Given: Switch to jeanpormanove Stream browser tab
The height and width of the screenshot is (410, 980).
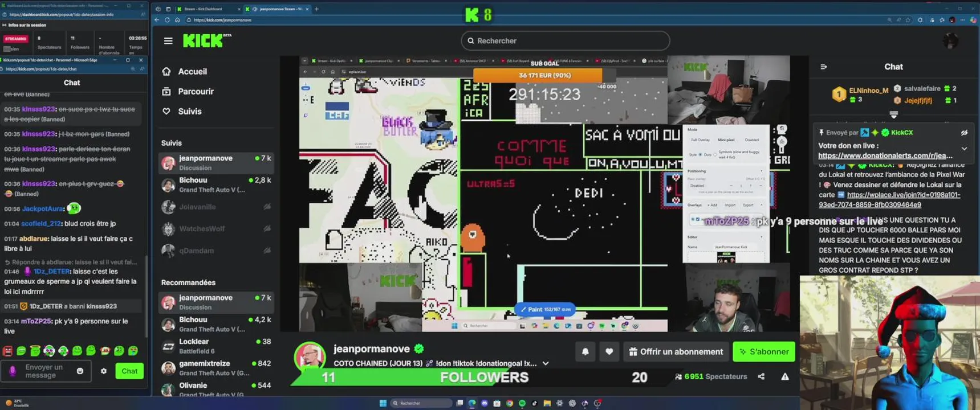Looking at the screenshot, I should tap(277, 9).
